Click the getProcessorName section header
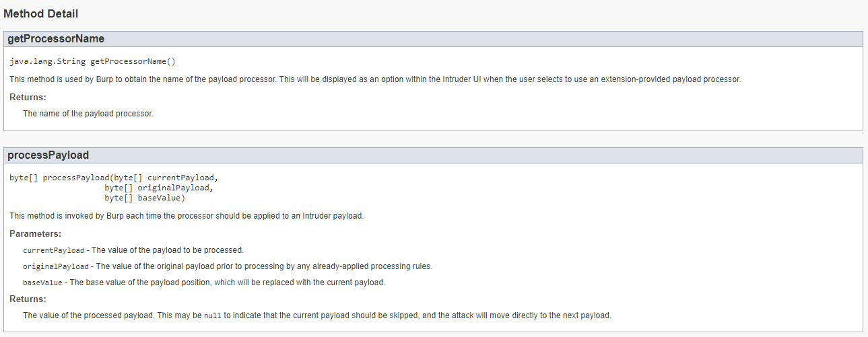 (x=433, y=39)
